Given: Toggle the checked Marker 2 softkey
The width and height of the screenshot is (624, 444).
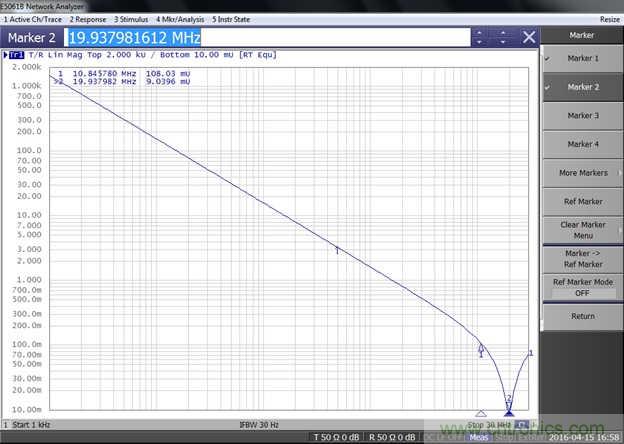Looking at the screenshot, I should coord(582,87).
